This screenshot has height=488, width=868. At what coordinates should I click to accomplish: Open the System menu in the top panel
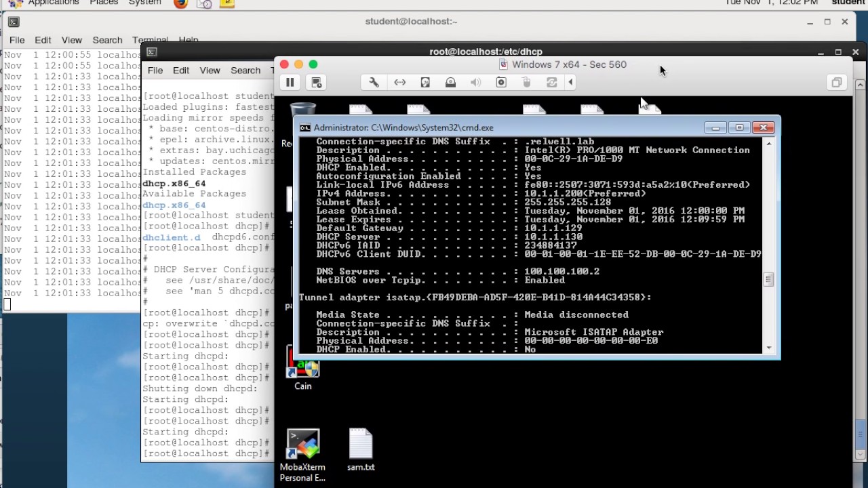coord(144,3)
